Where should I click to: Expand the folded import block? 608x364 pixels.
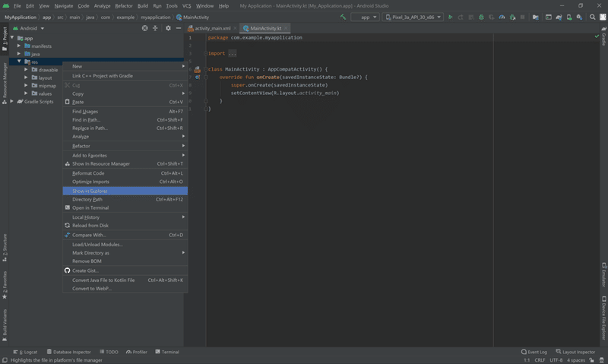click(x=232, y=53)
